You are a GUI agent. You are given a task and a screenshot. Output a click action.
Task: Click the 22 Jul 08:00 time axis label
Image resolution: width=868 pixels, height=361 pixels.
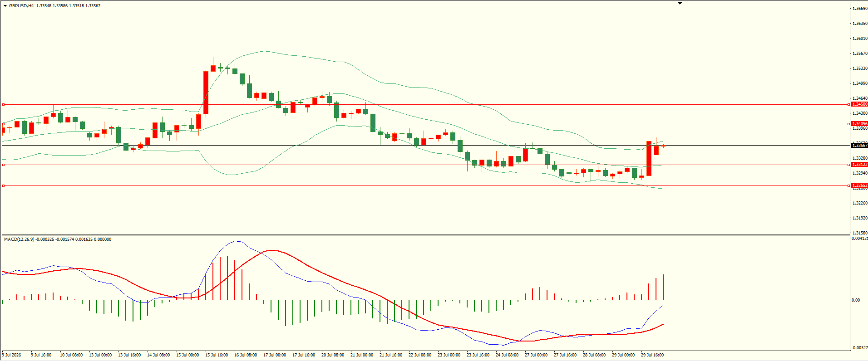(420, 355)
